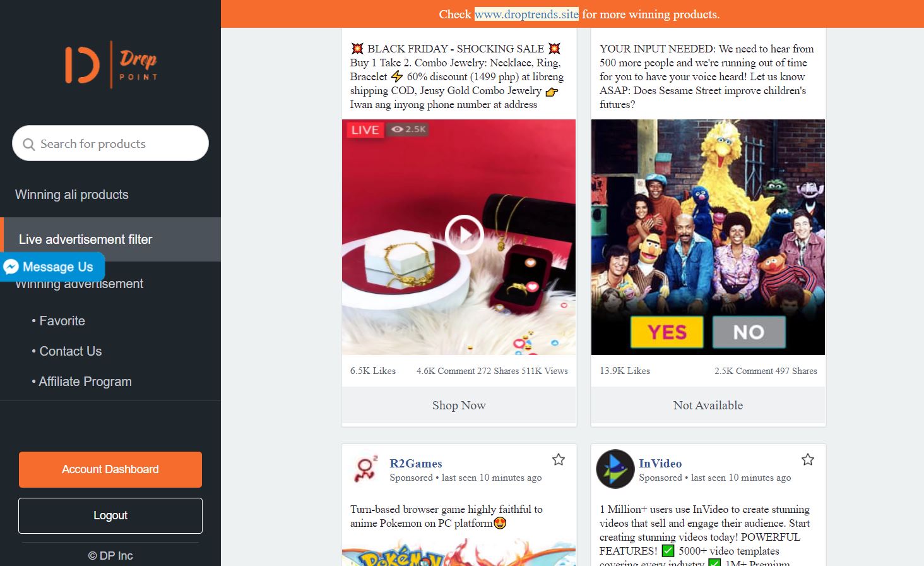This screenshot has height=566, width=924.
Task: Favorite the R2Games ad with star icon
Action: (x=559, y=459)
